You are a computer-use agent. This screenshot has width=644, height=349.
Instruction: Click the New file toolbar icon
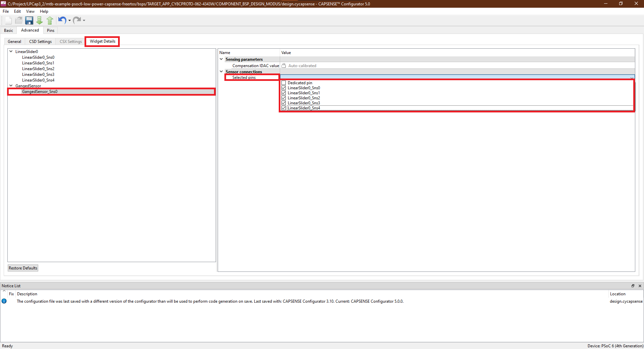(x=8, y=20)
